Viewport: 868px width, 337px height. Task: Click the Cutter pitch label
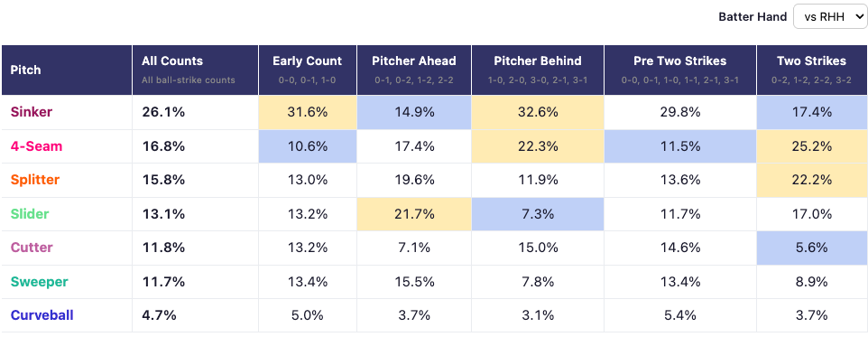coord(32,248)
